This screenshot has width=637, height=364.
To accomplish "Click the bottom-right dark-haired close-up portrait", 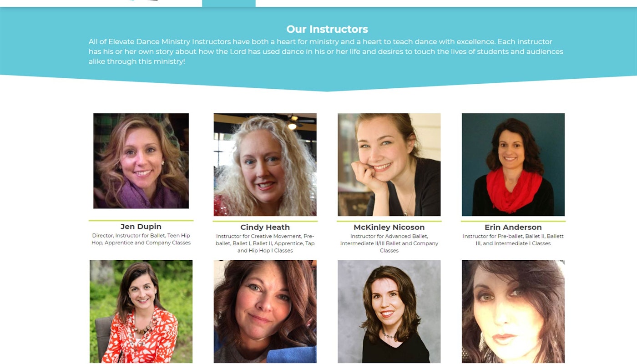I will [x=513, y=311].
